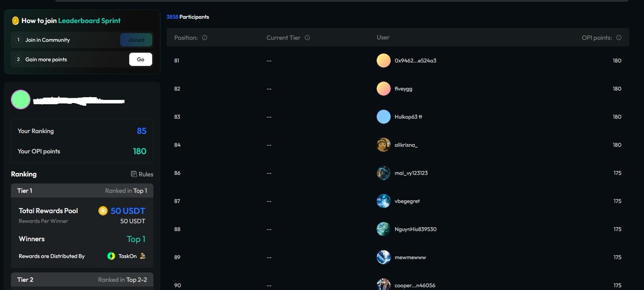This screenshot has height=290, width=644.
Task: Click the info icon beside OPI points header
Action: [619, 38]
